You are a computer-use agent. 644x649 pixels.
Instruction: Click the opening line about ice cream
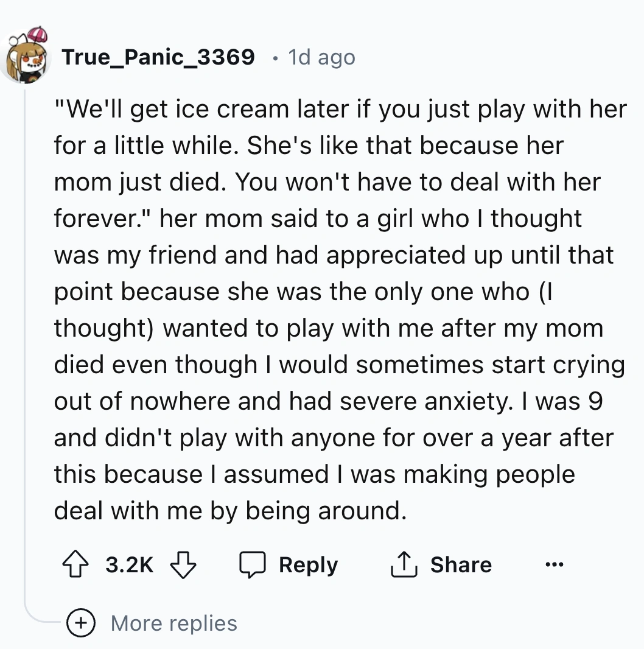click(x=340, y=110)
